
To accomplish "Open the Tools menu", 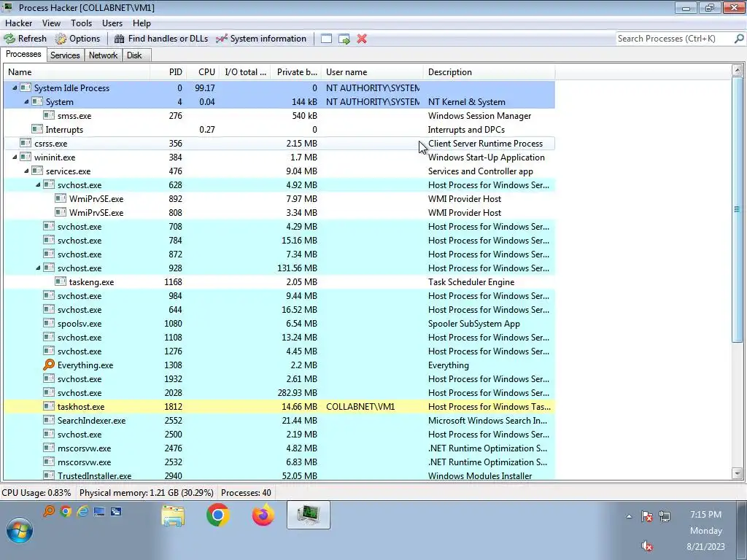I will (x=82, y=23).
